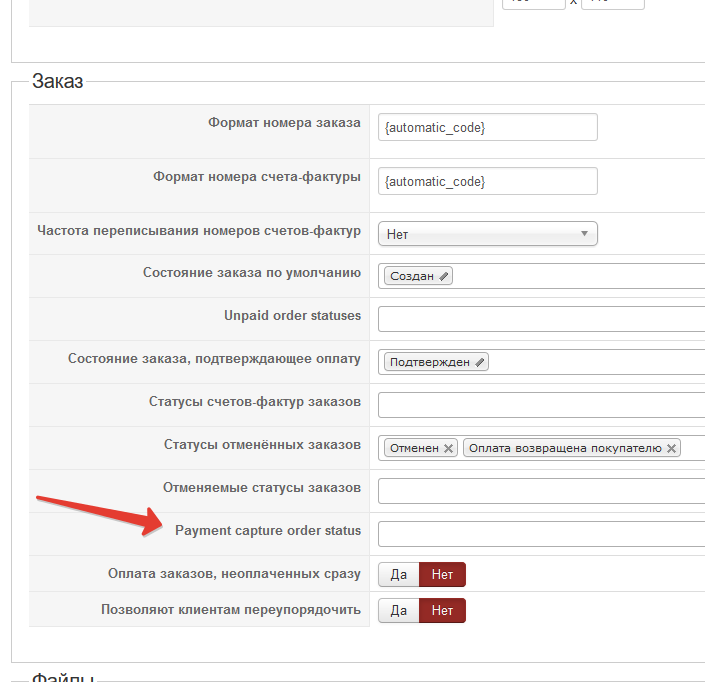Open the Статусы счетов-фактур заказов selector
705x682 pixels.
pyautogui.click(x=541, y=405)
